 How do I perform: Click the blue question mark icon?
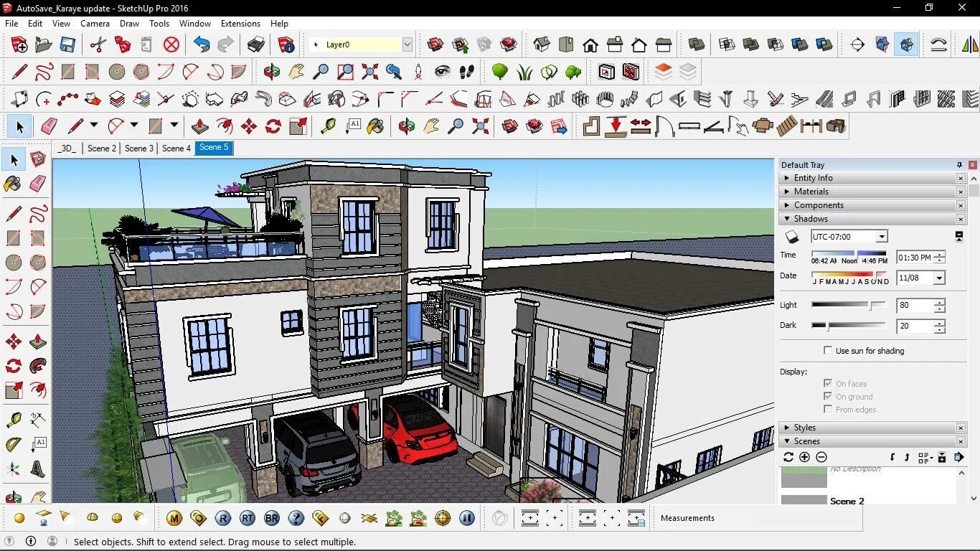pos(296,518)
